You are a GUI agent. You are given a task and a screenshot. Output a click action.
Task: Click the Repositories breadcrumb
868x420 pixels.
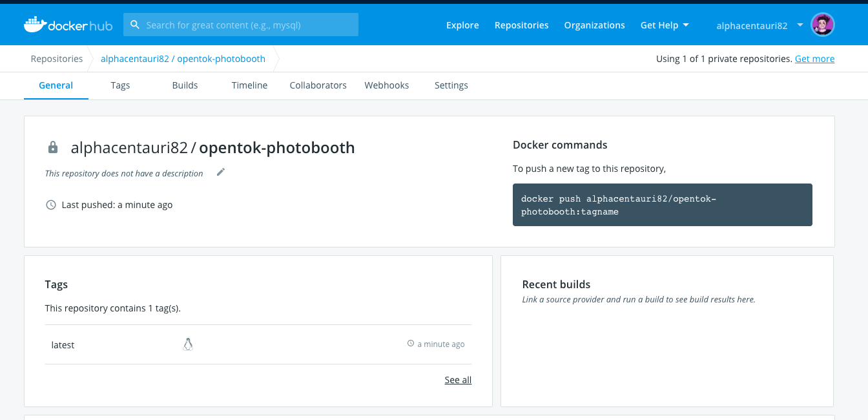pyautogui.click(x=57, y=59)
